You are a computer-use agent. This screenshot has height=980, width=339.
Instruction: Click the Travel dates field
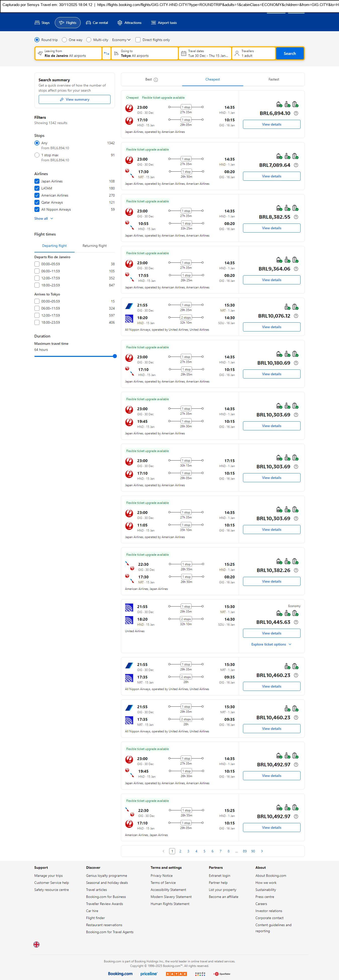[205, 54]
